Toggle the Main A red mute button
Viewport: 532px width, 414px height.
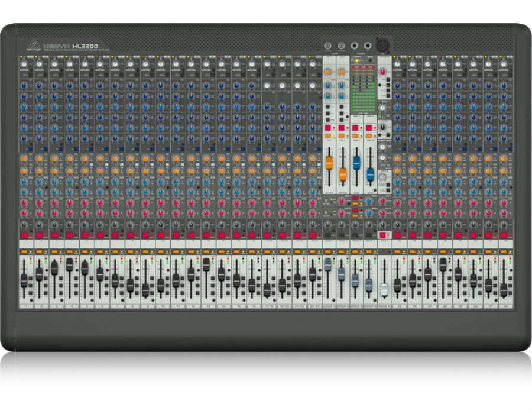point(382,234)
